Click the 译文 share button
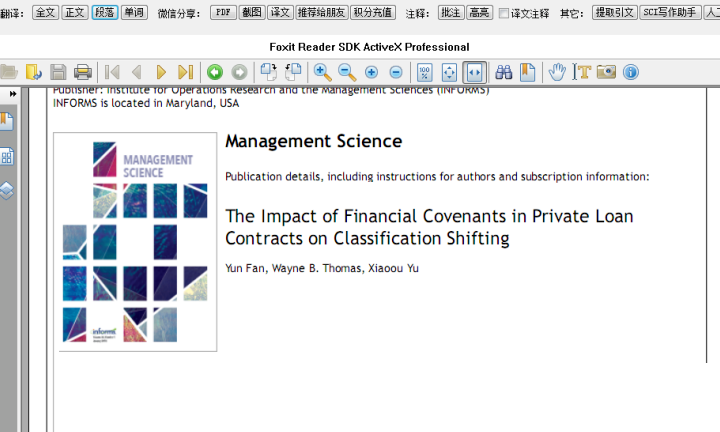 click(280, 12)
